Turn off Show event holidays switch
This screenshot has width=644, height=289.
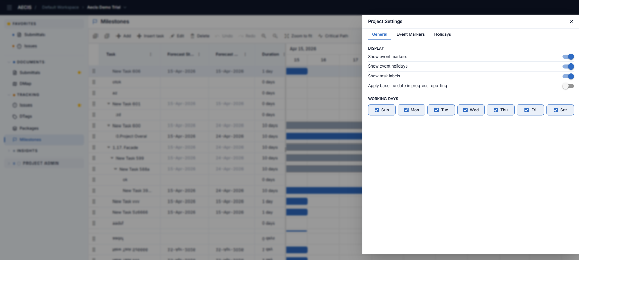568,66
